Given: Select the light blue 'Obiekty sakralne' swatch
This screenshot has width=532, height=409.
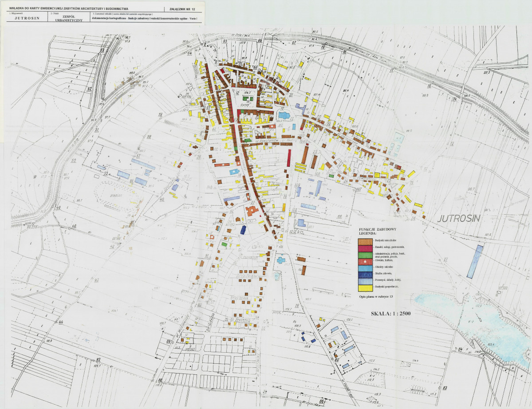Looking at the screenshot, I should pos(365,269).
